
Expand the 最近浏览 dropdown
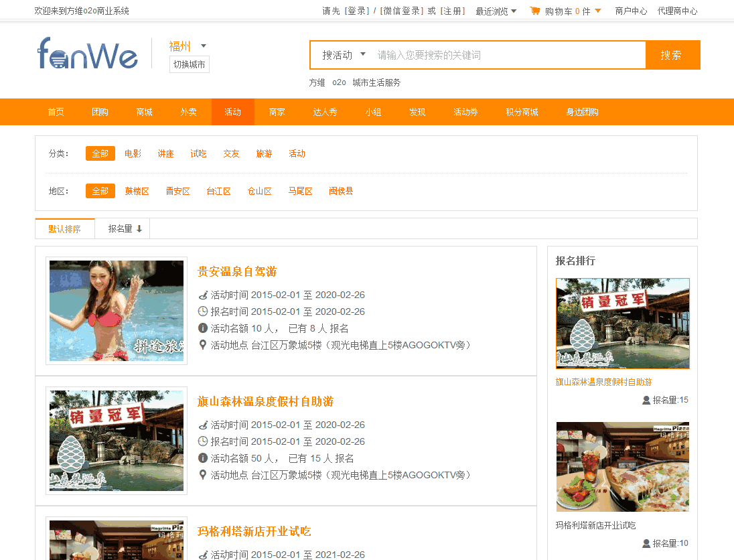point(496,11)
